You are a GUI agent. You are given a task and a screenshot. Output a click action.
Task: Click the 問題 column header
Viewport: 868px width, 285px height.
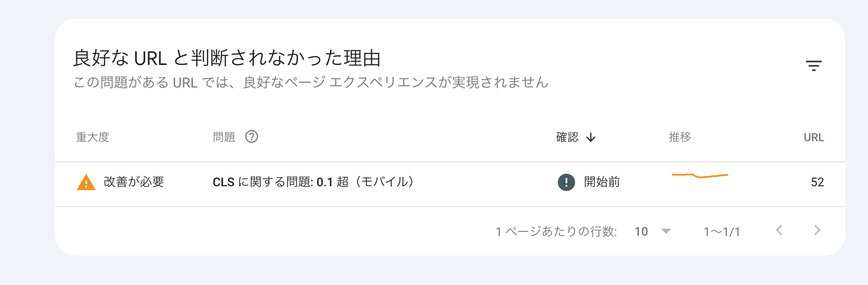point(224,137)
